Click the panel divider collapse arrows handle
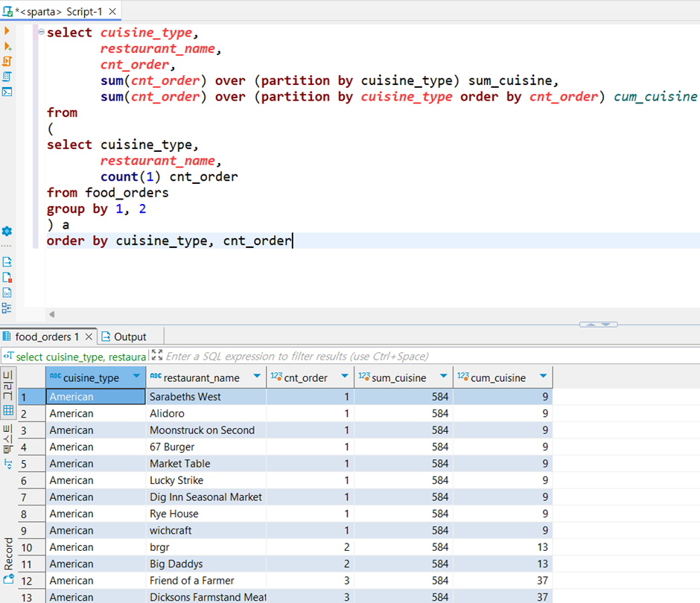 [x=598, y=325]
